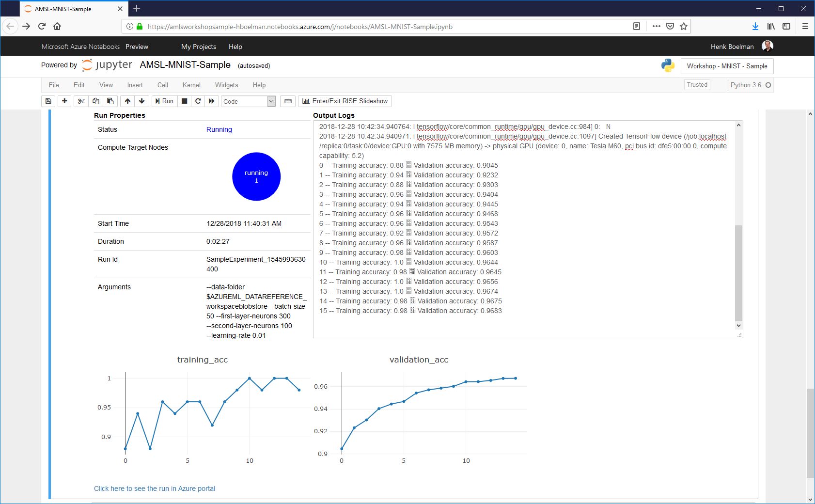
Task: Open My Projects in top navigation
Action: point(199,47)
